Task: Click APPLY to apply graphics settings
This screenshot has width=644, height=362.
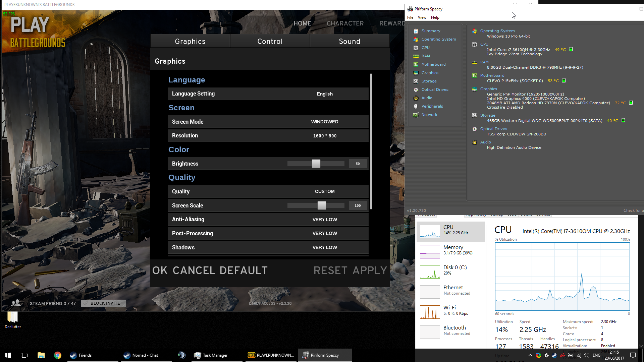Action: coord(370,270)
